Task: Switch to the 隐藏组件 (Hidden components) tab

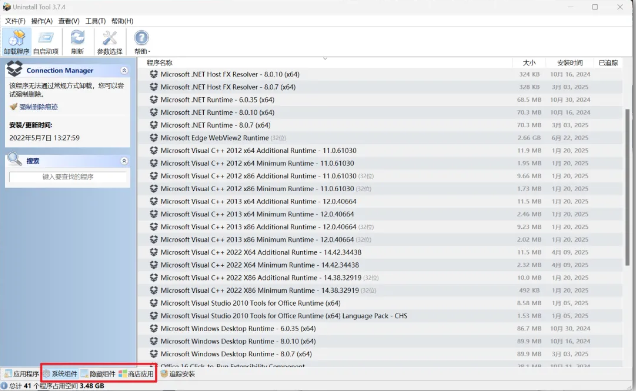Action: click(98, 374)
